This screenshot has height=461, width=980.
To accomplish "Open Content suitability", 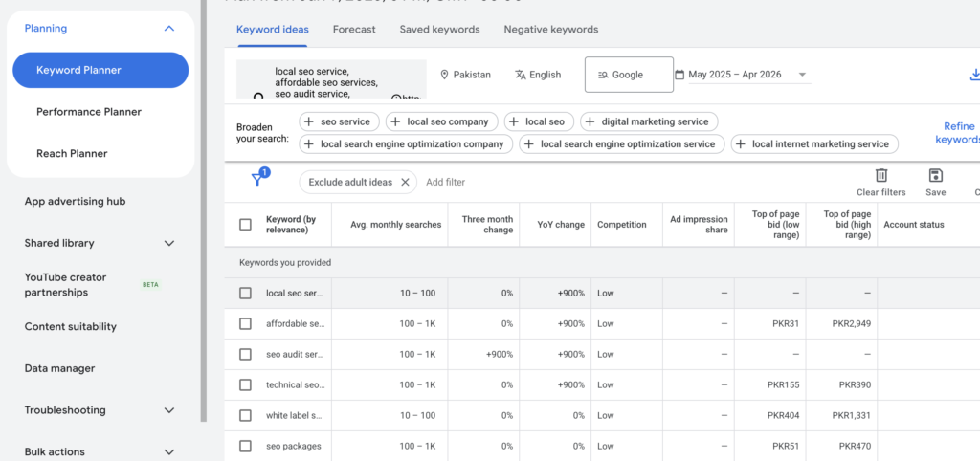I will click(71, 327).
